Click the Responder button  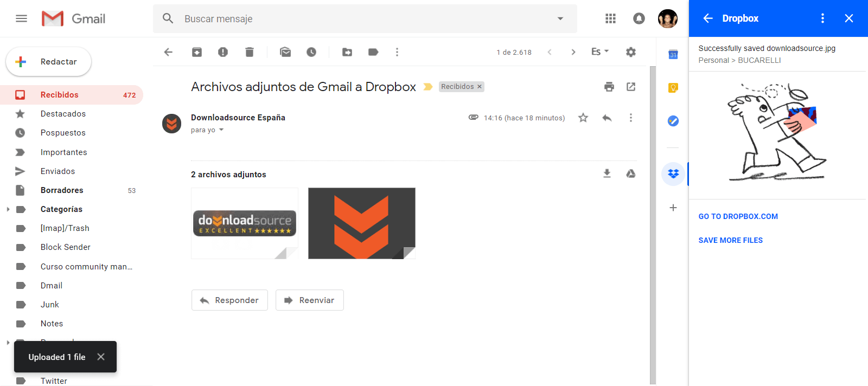click(229, 300)
